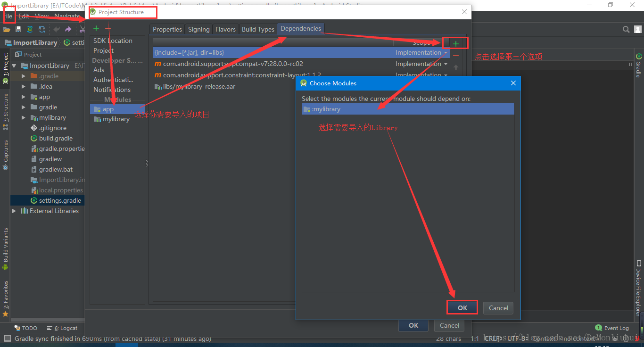Expand the External Libraries node

tap(14, 211)
